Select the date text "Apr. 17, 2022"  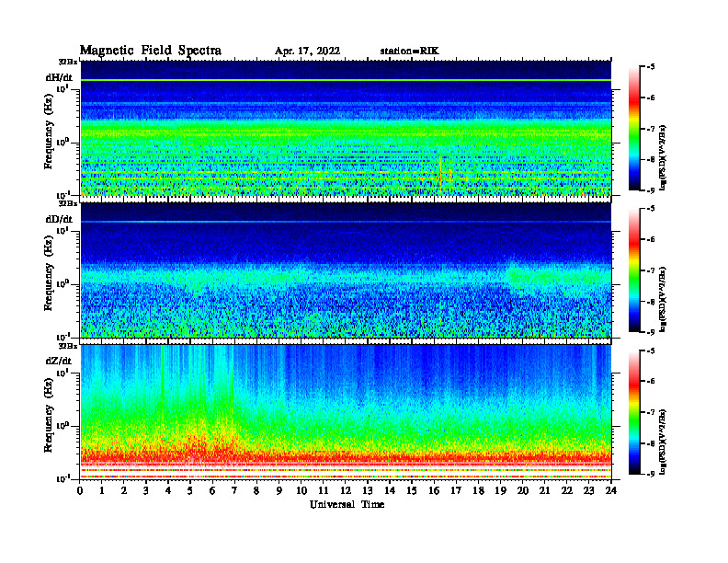click(307, 52)
